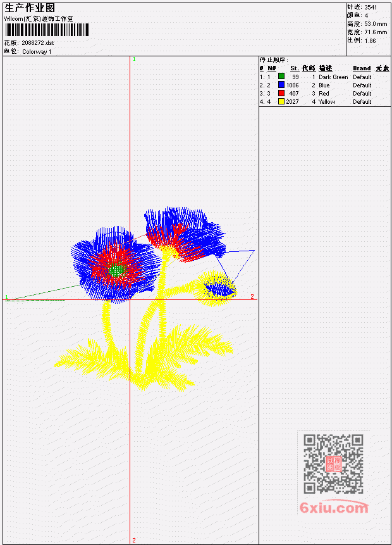Click green marker '1' at left of horizontal axis
This screenshot has height=545, width=392.
(6, 297)
